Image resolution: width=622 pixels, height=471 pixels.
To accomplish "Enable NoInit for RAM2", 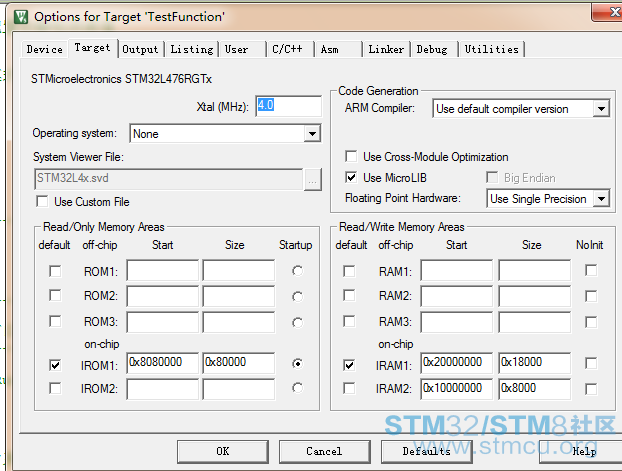I will 591,296.
